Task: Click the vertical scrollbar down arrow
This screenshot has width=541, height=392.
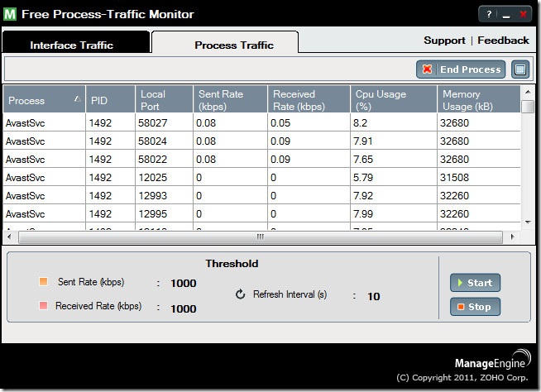Action: coord(528,222)
